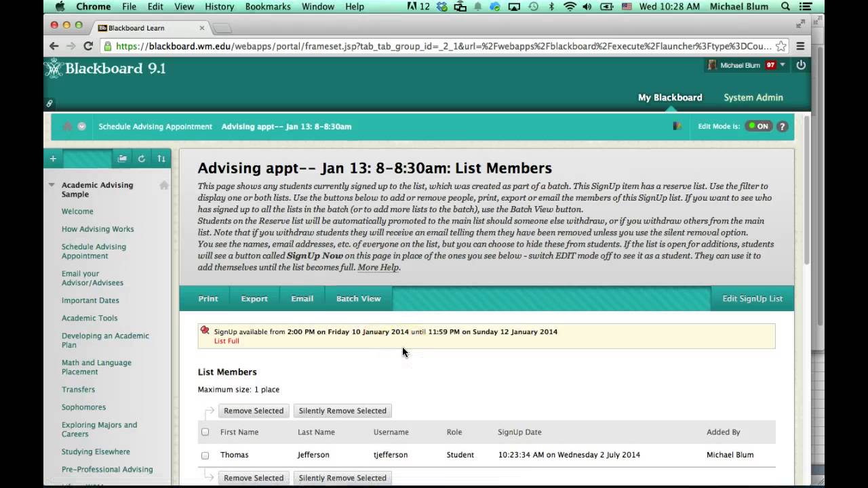This screenshot has width=868, height=488.
Task: Go to Schedule Advising Appointment in the breadcrumb
Action: 155,127
